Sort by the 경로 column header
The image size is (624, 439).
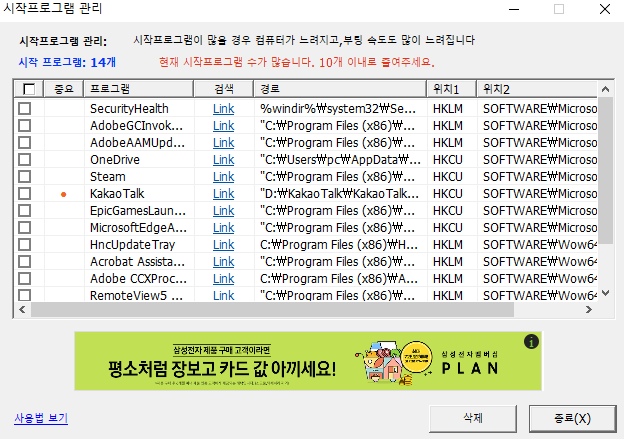[x=340, y=89]
